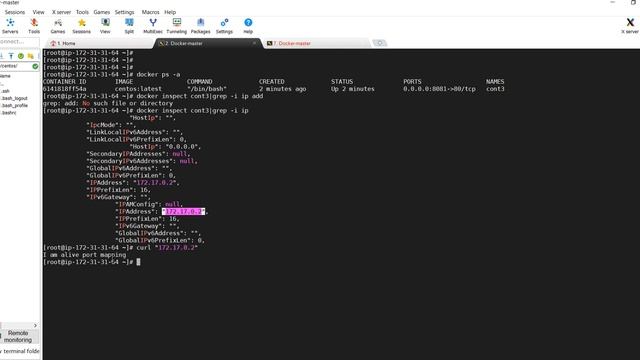This screenshot has height=360, width=640.
Task: Click the upload arrow icon in SFTP sidebar
Action: pyautogui.click(x=11, y=56)
